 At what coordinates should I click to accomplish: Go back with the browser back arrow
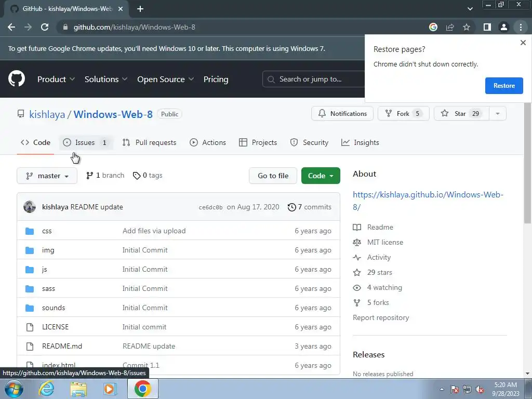[x=11, y=27]
